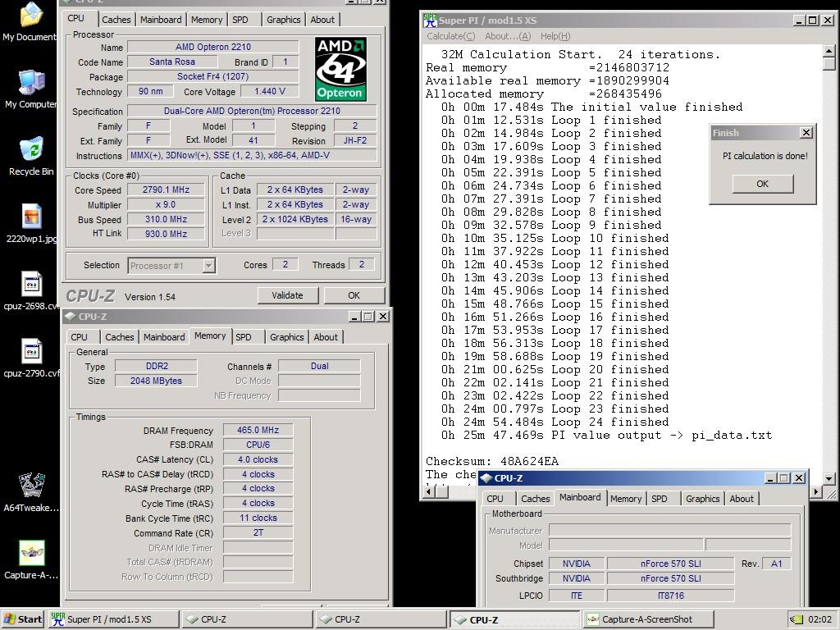Select CPU tab in memory CPU-Z window

(x=79, y=337)
